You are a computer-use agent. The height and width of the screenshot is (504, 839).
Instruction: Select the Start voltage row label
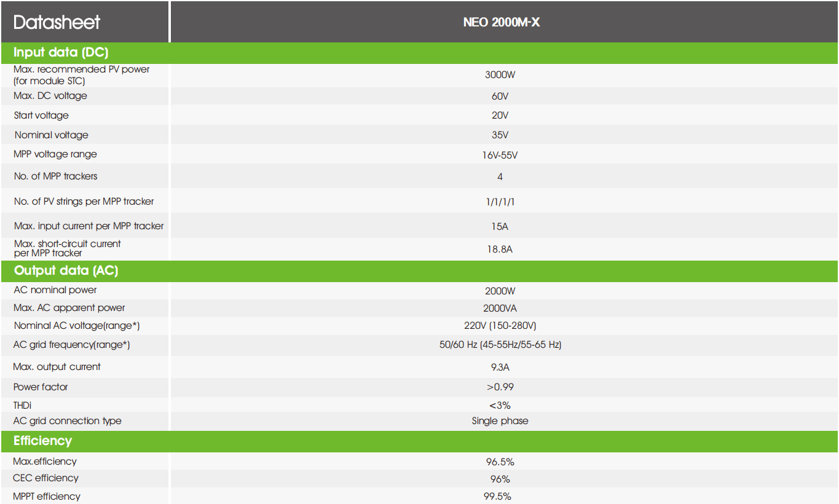tap(41, 116)
